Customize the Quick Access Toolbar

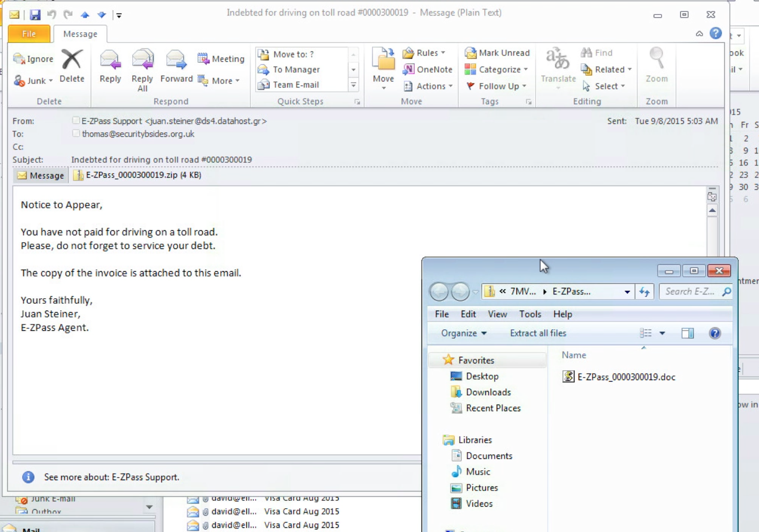[119, 15]
